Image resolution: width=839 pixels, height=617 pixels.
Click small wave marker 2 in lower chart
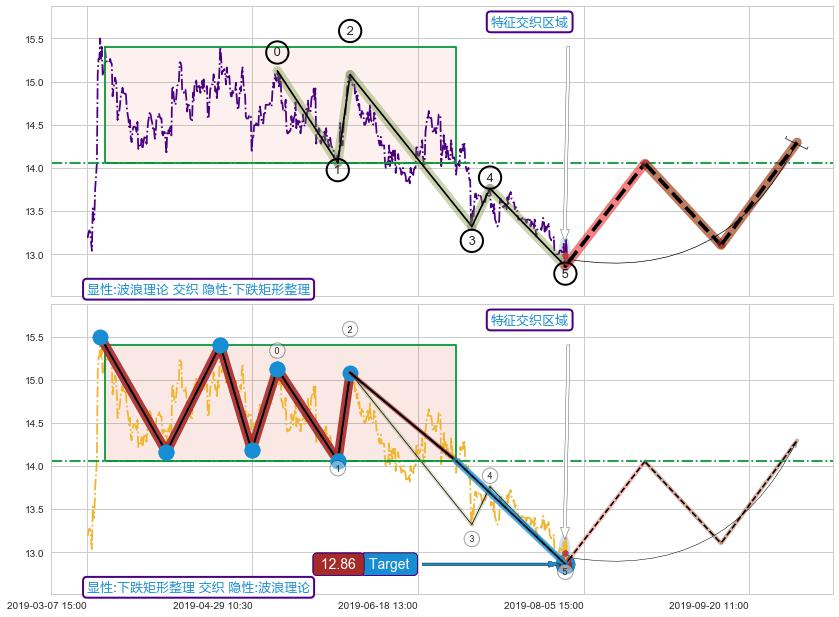[x=350, y=329]
